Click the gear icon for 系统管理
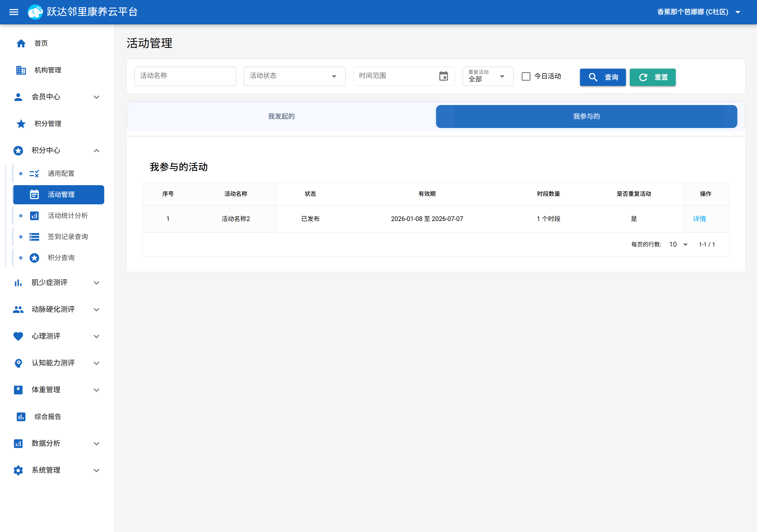This screenshot has width=757, height=532. 18,470
